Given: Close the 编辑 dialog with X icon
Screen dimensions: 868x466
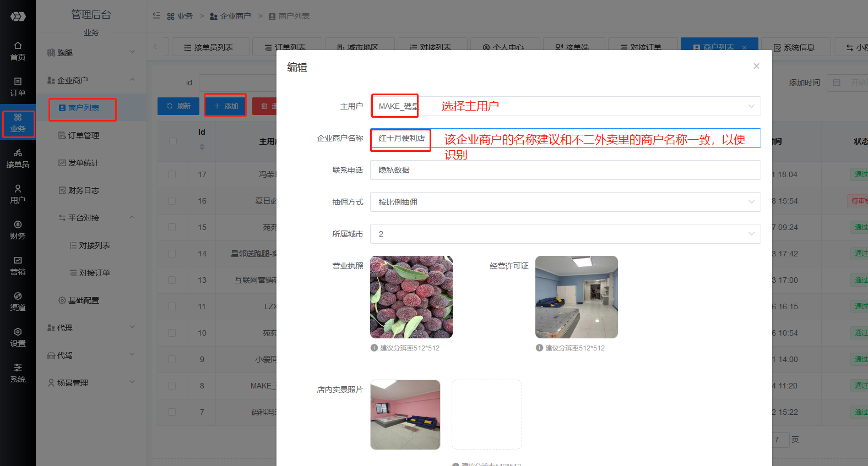Looking at the screenshot, I should pyautogui.click(x=756, y=66).
